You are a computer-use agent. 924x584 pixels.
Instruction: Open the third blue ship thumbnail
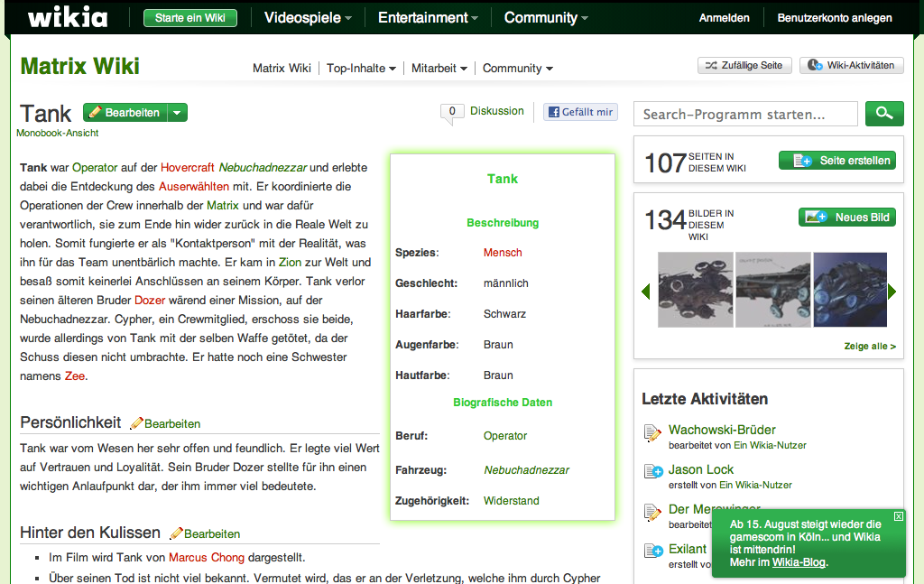(850, 290)
